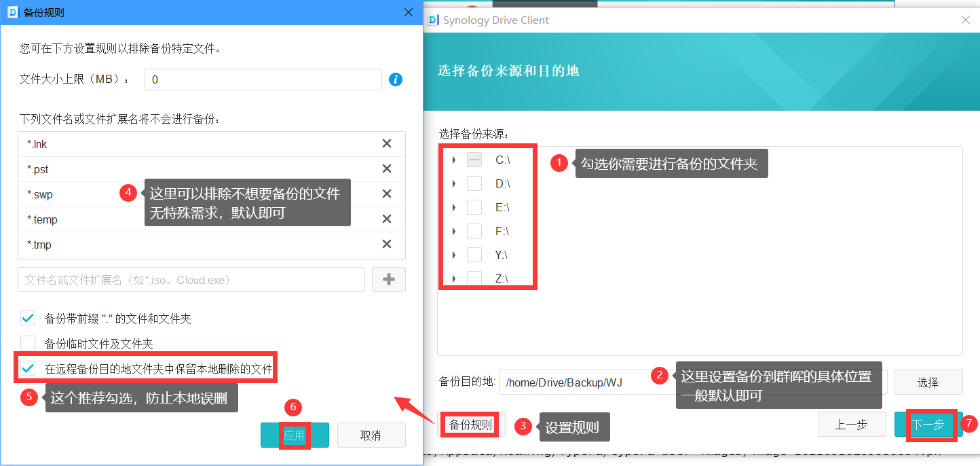
Task: Select the C:\ drive label
Action: 503,160
